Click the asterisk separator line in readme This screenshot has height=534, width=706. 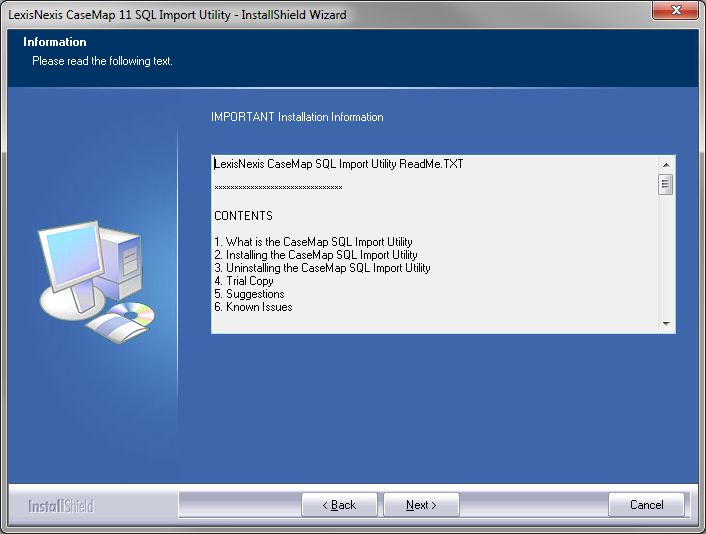278,187
